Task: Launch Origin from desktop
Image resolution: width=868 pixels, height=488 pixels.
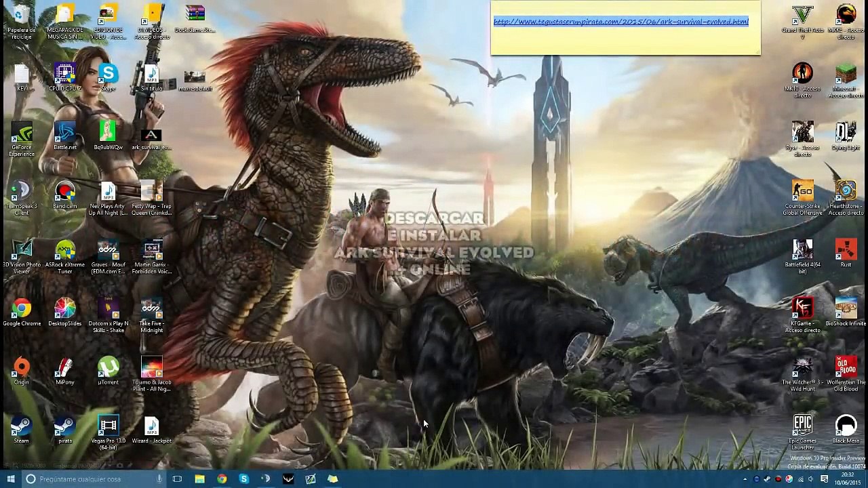Action: point(22,371)
